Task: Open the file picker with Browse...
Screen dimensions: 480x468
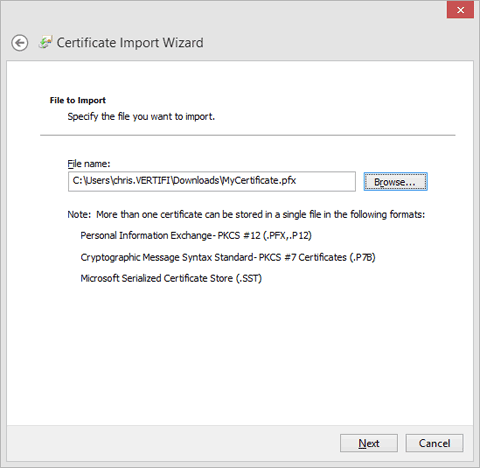Action: pyautogui.click(x=395, y=182)
